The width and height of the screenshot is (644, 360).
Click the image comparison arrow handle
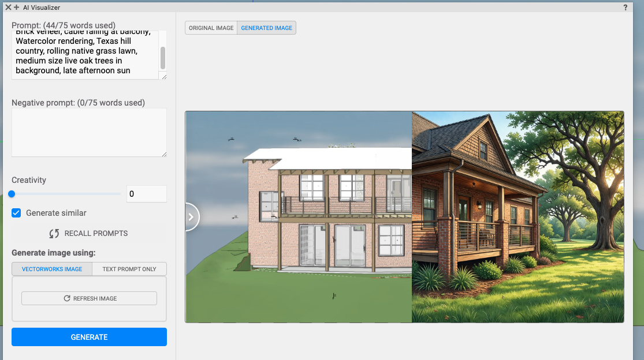click(x=192, y=217)
